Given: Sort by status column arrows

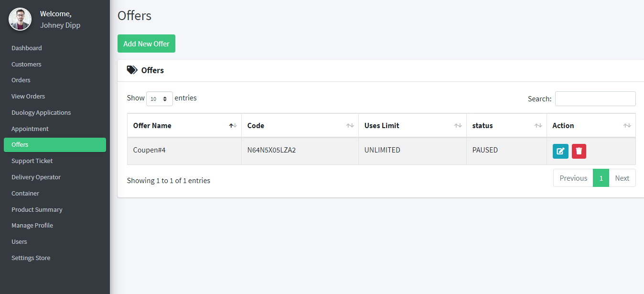Looking at the screenshot, I should click(538, 126).
